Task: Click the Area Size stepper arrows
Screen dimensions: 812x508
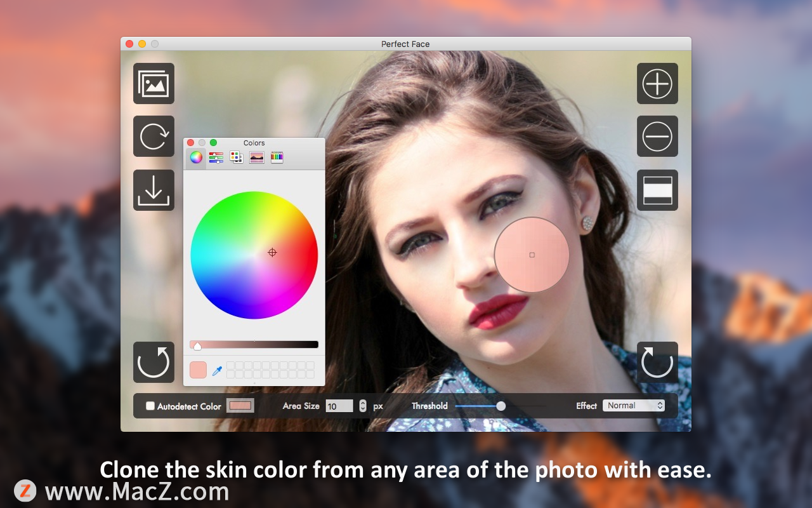Action: [363, 406]
